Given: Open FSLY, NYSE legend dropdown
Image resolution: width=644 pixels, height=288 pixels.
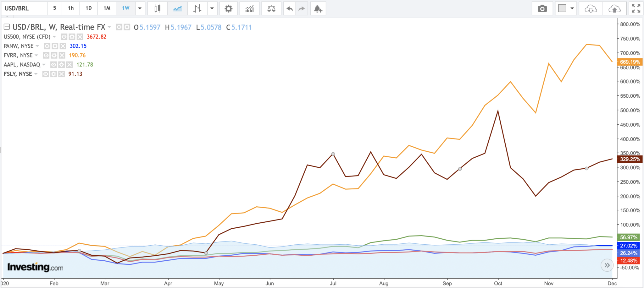Looking at the screenshot, I should (x=36, y=74).
